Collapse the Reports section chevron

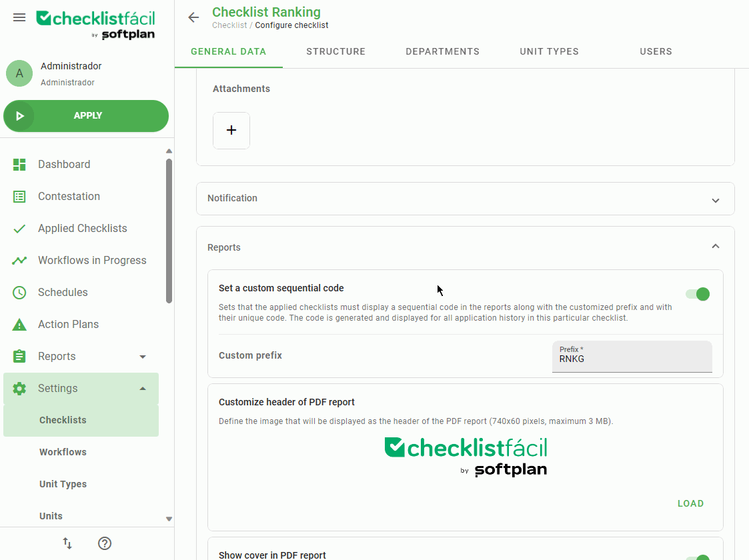click(716, 247)
